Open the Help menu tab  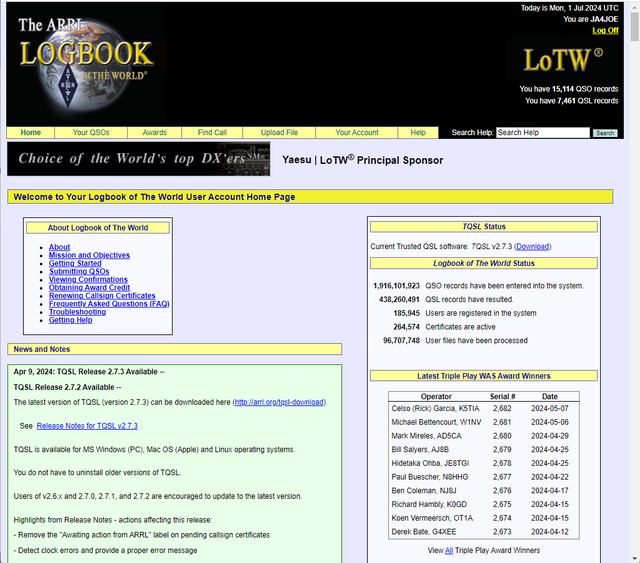(x=418, y=133)
